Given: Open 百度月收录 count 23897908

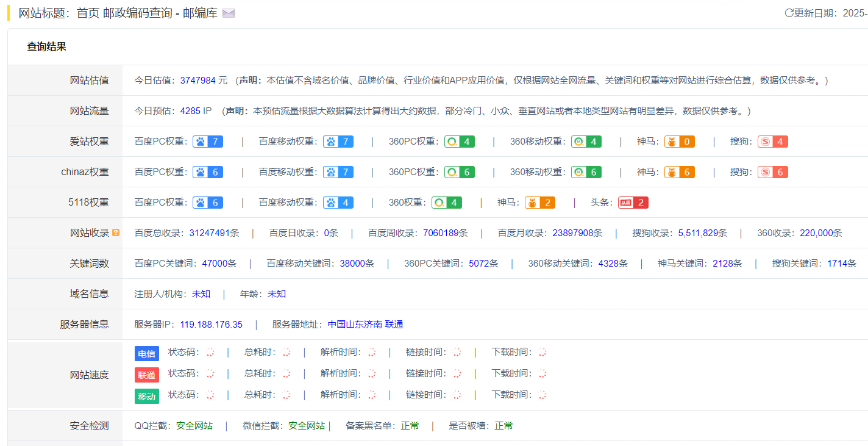Looking at the screenshot, I should tap(573, 232).
